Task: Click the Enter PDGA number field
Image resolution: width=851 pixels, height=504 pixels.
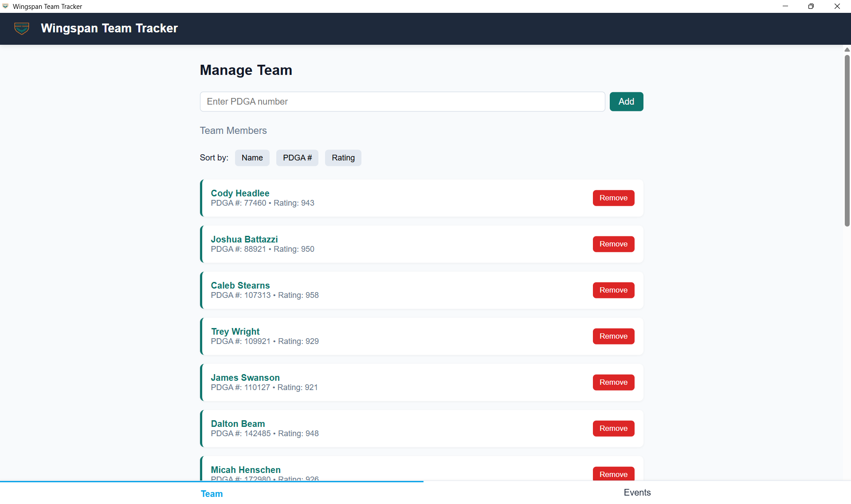Action: pos(402,102)
